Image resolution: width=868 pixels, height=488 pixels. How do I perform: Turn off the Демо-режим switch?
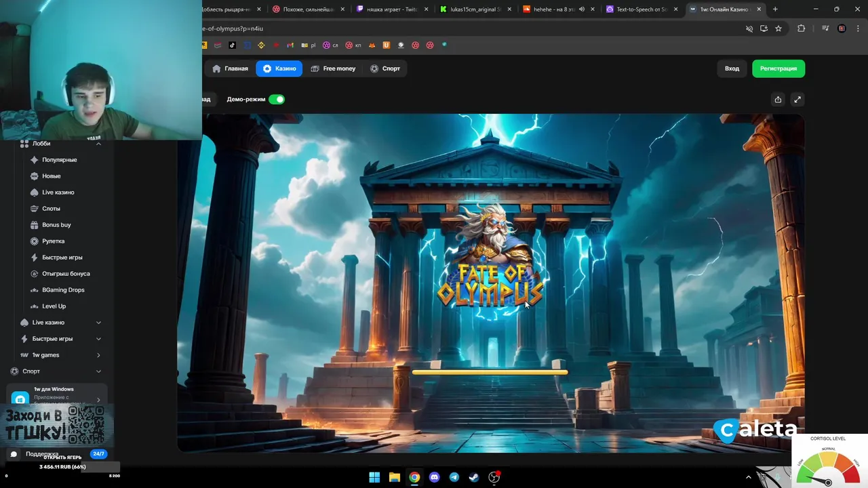click(277, 99)
